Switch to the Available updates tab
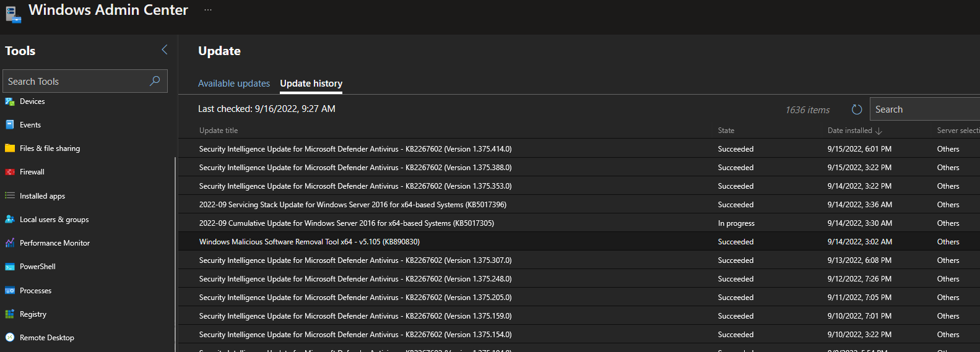980x352 pixels. (x=234, y=84)
